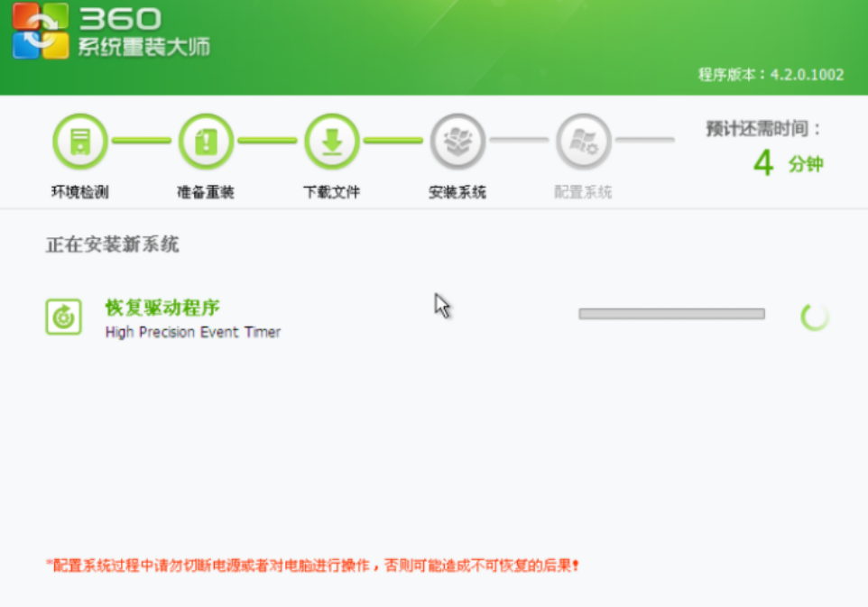Select the 配置系统 step icon

click(584, 141)
